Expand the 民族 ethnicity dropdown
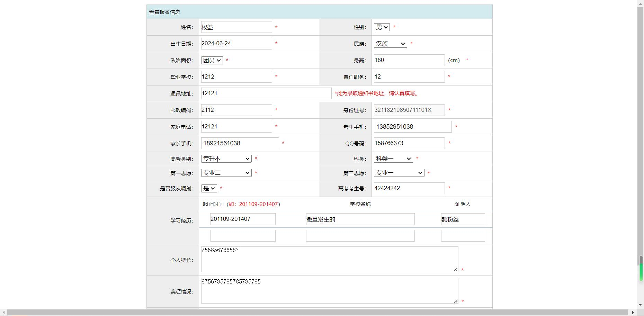The height and width of the screenshot is (316, 644). [390, 44]
